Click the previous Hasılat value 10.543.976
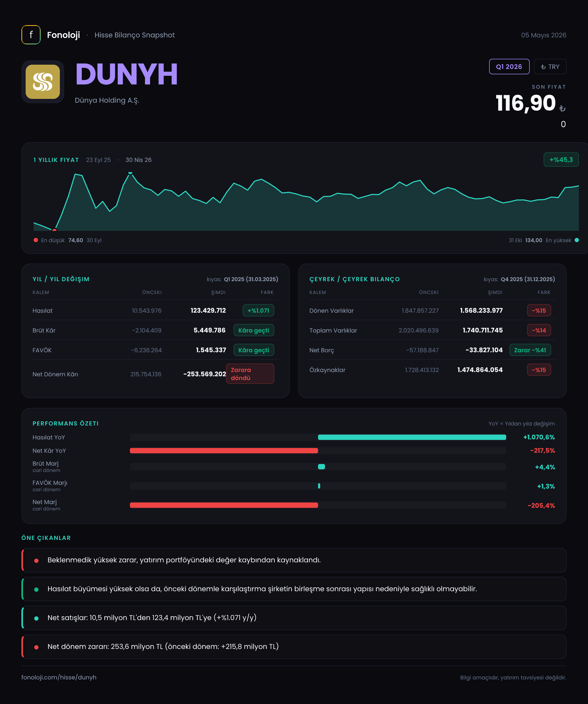588x704 pixels. coord(146,310)
